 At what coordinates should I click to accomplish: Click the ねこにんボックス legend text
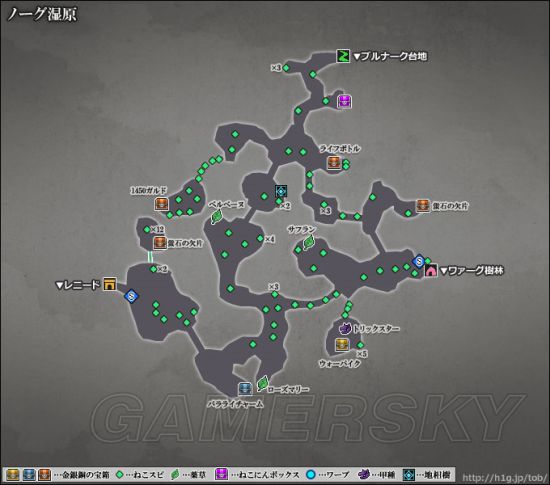pyautogui.click(x=269, y=475)
